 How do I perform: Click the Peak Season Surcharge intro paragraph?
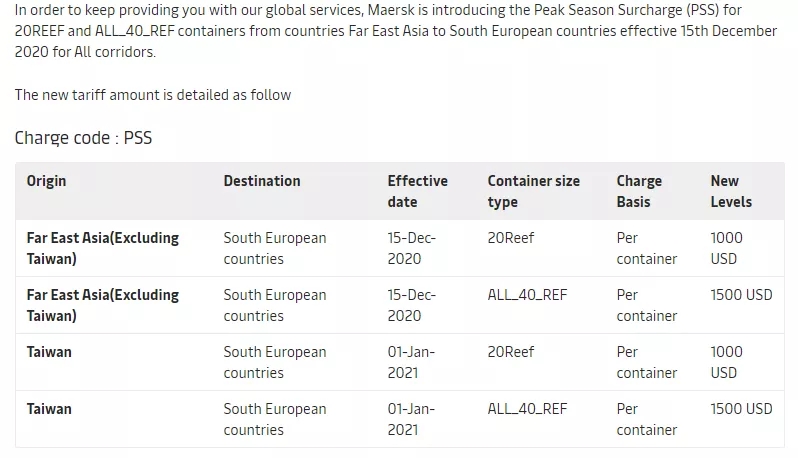(x=395, y=31)
